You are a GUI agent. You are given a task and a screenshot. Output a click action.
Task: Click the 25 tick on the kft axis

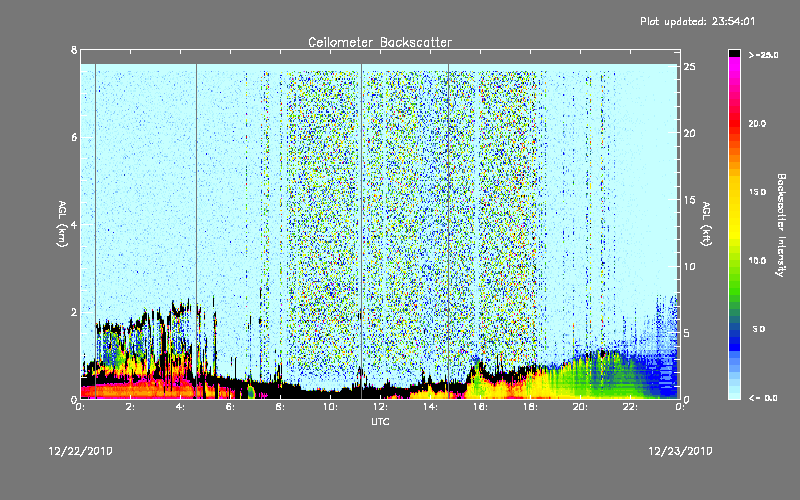click(x=690, y=67)
